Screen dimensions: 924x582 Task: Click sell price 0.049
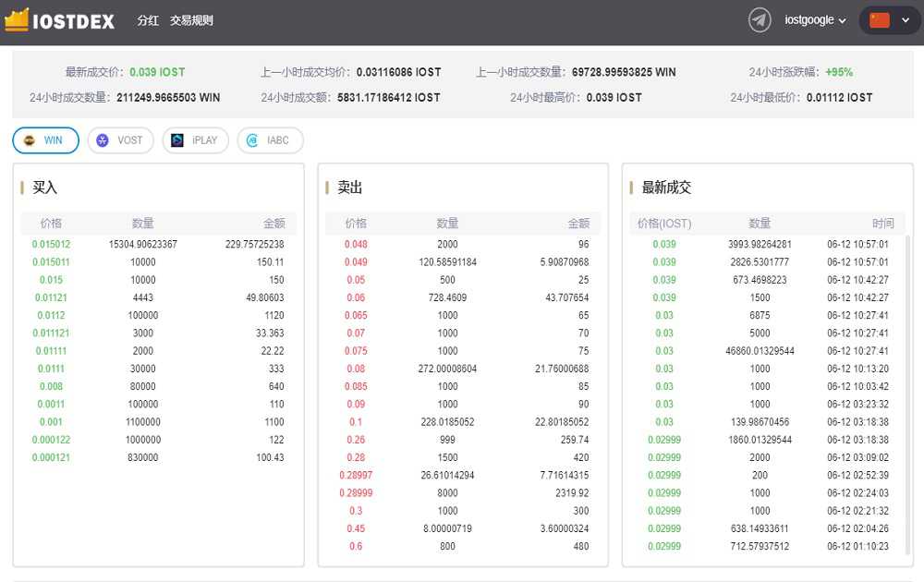coord(356,261)
